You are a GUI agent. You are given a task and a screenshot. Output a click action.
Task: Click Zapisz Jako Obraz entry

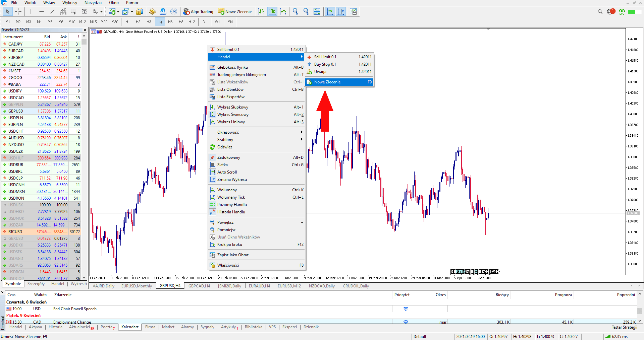257,255
